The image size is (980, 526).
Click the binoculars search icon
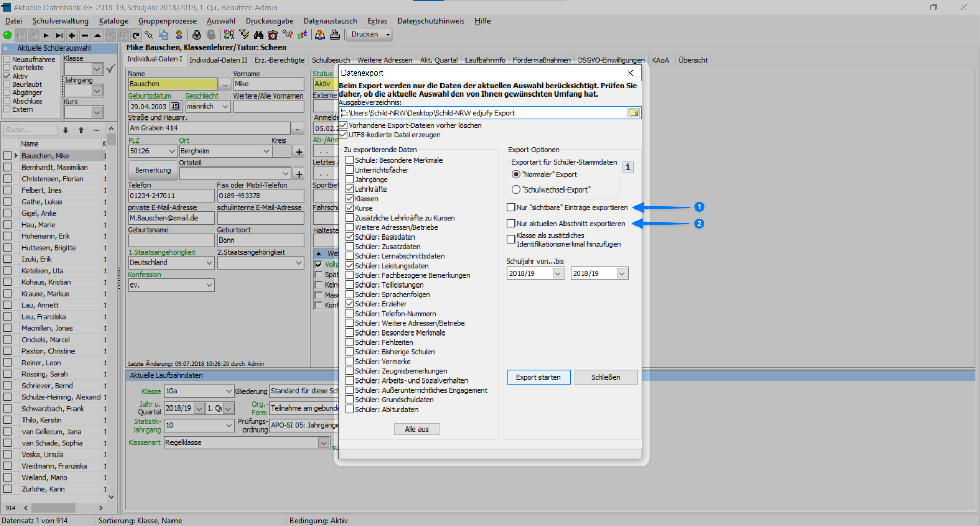[259, 35]
